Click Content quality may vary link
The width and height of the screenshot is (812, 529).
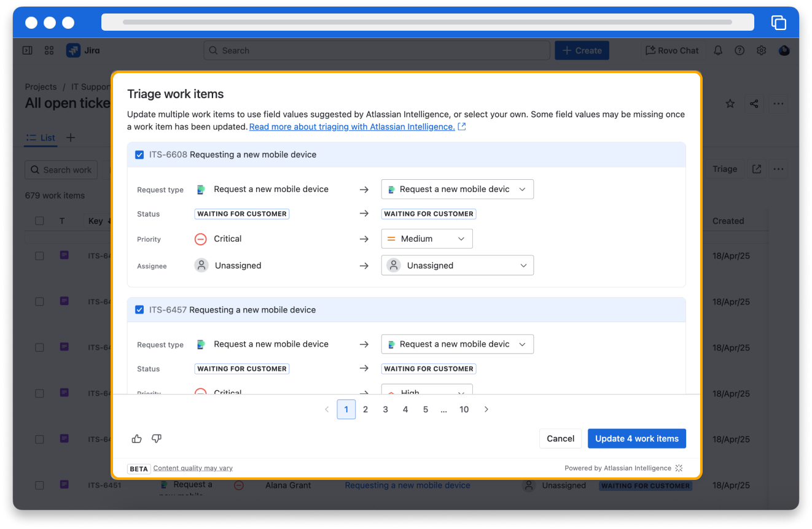(193, 468)
